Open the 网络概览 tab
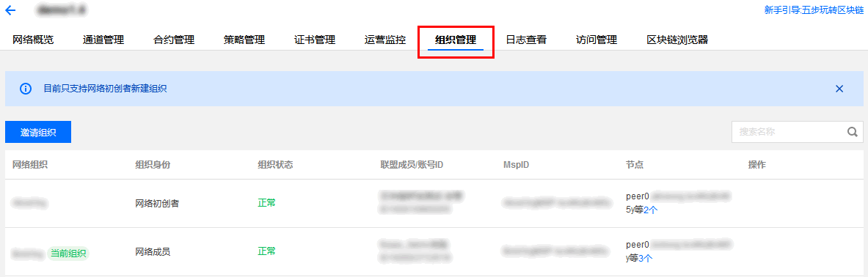The height and width of the screenshot is (277, 868). [33, 40]
